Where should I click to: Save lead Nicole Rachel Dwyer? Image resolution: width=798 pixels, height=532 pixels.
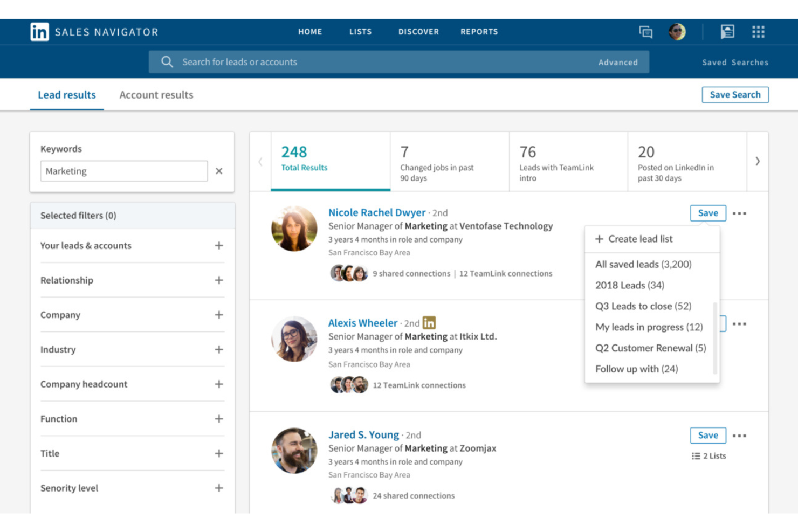[x=708, y=213]
